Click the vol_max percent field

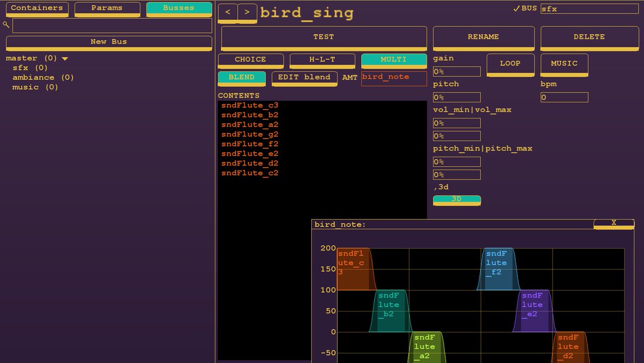tap(457, 136)
